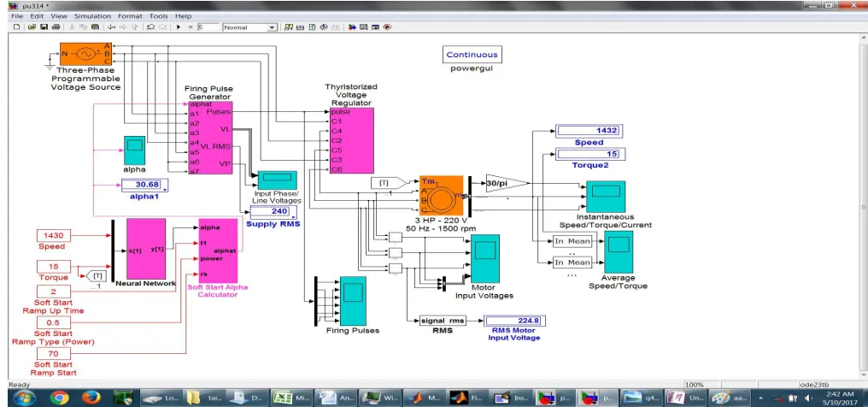Open the Excel taskbar item
The image size is (868, 407).
(291, 398)
